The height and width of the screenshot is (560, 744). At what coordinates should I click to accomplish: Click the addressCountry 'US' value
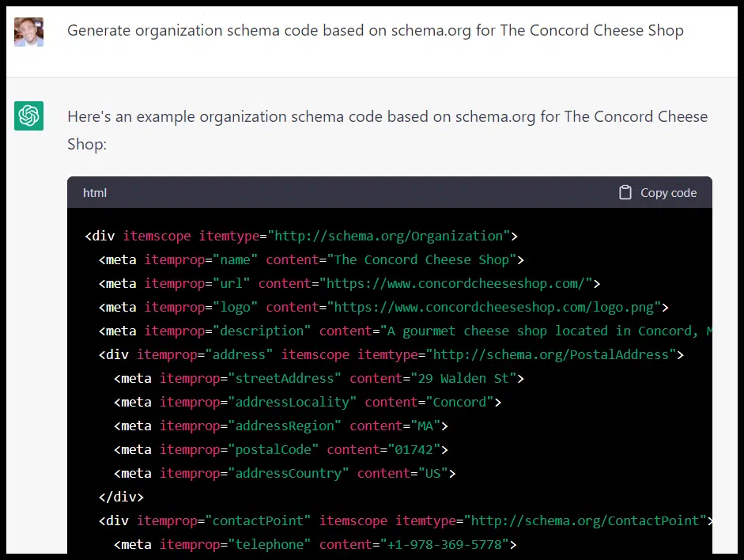[x=436, y=473]
